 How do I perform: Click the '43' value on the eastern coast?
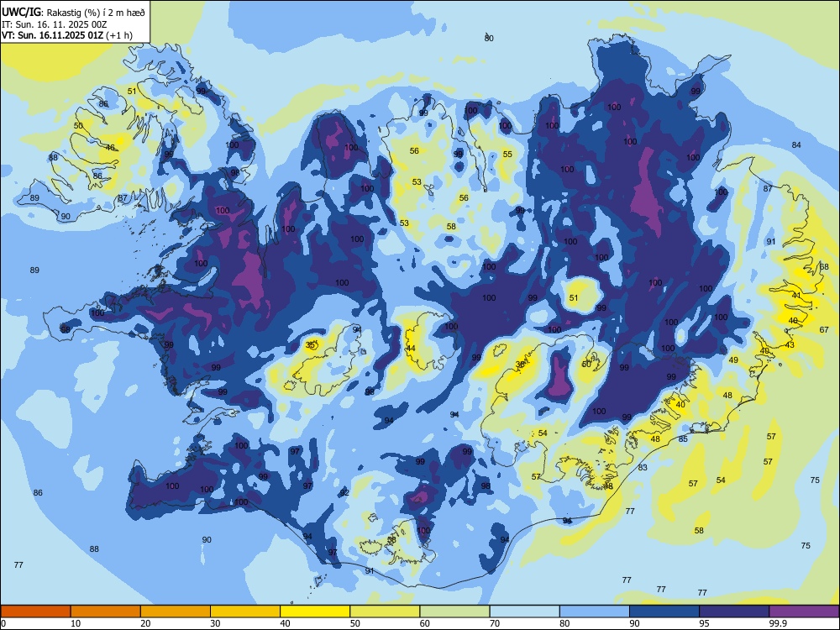pos(790,345)
